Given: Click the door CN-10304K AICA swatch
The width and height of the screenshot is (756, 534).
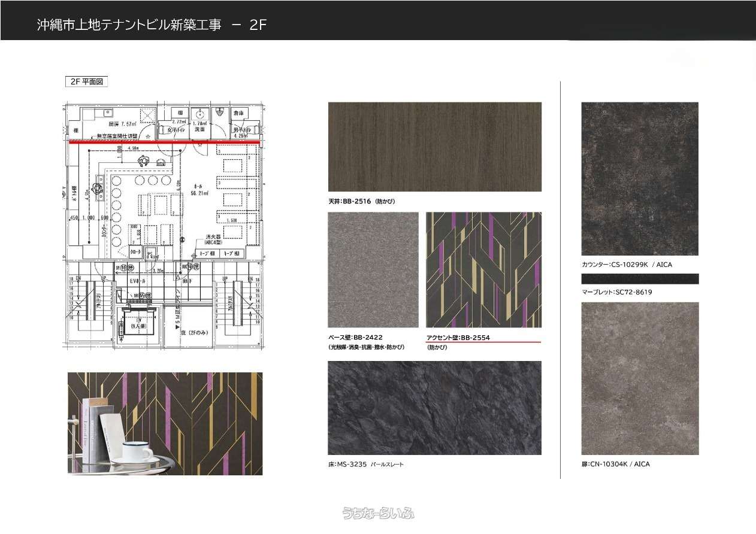Looking at the screenshot, I should (640, 378).
